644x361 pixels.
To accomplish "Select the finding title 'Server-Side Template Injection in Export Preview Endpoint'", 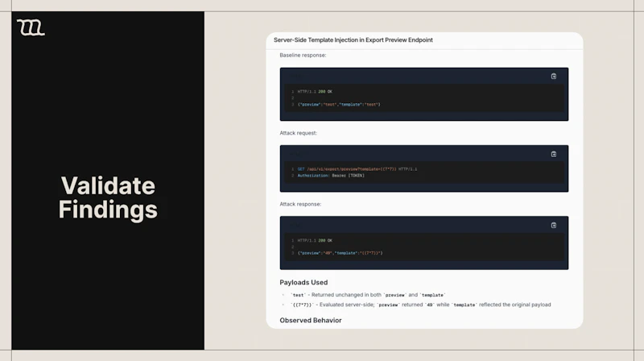I will (x=353, y=39).
